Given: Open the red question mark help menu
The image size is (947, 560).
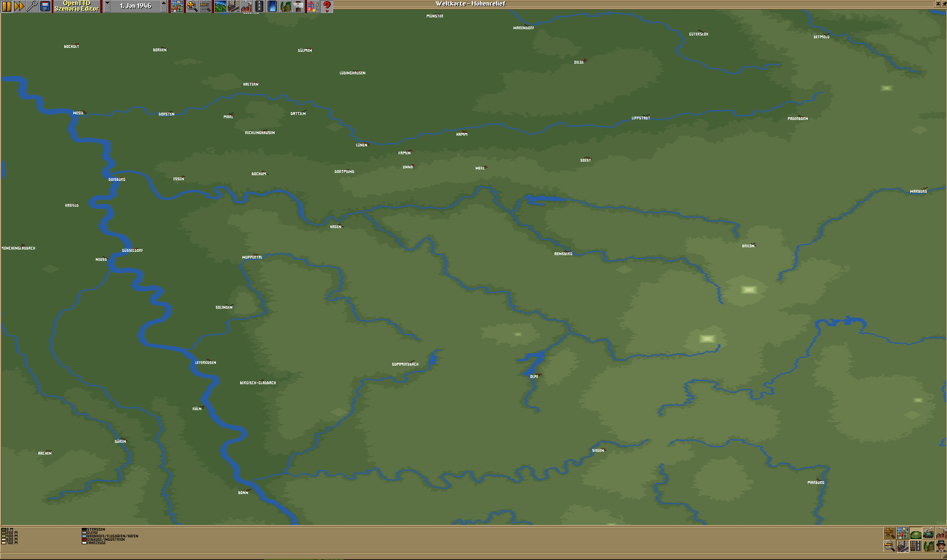Looking at the screenshot, I should point(326,6).
